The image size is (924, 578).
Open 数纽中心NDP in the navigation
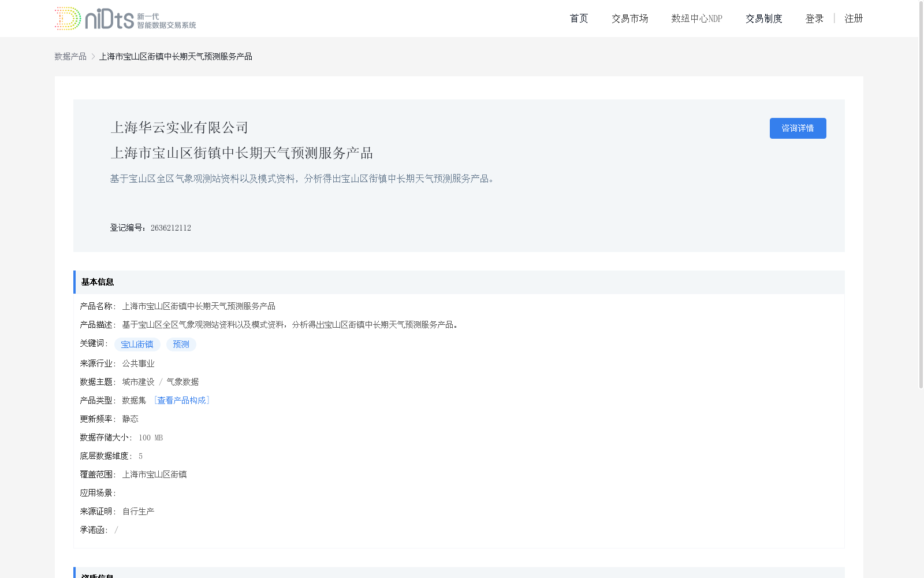[696, 18]
